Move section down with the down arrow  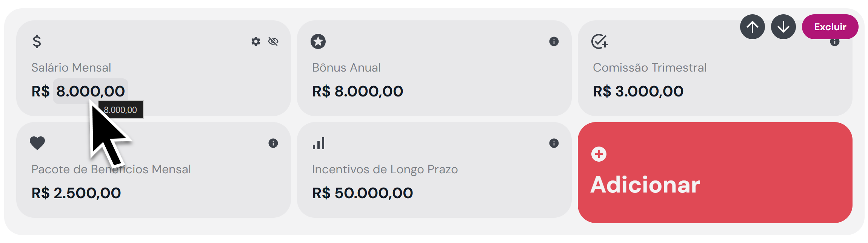(783, 27)
